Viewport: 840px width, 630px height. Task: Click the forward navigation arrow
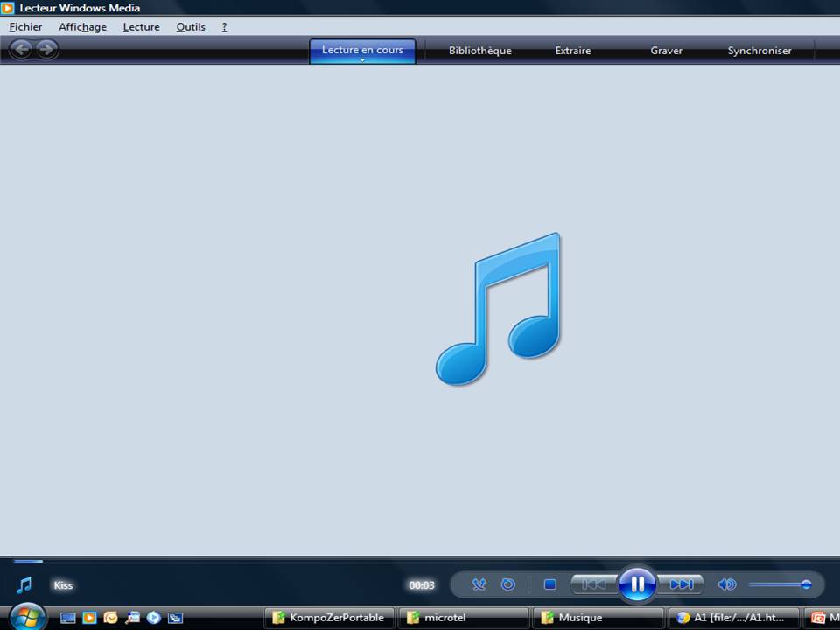[x=47, y=50]
